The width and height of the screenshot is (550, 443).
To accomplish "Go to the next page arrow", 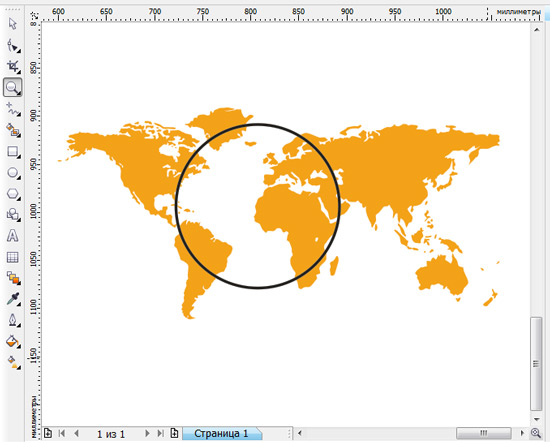I will pos(147,434).
